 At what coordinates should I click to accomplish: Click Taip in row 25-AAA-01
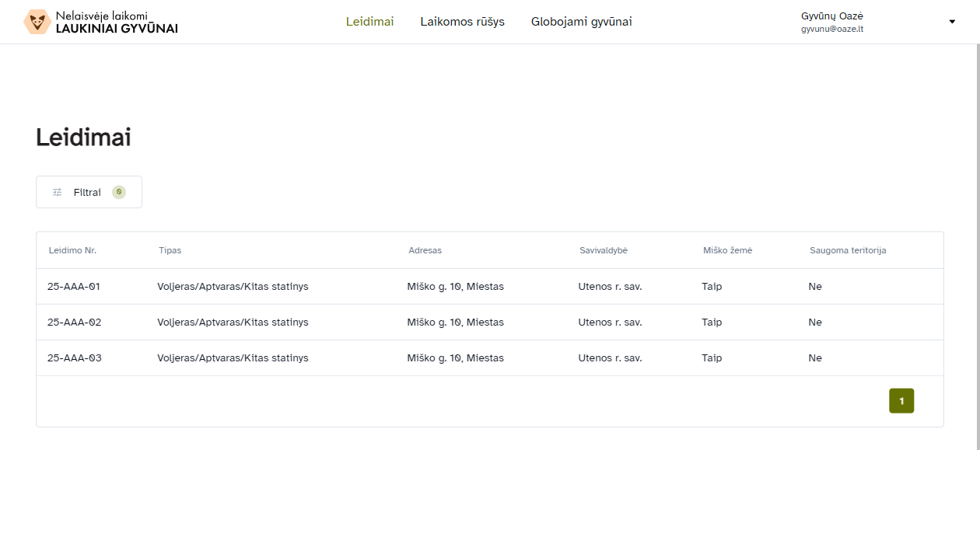click(712, 287)
